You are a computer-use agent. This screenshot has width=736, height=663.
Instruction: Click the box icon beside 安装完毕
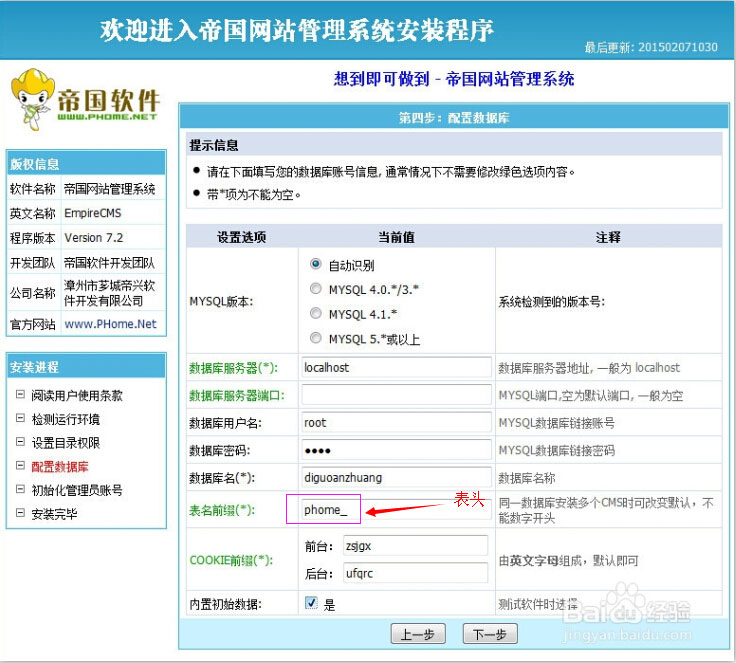click(x=20, y=512)
